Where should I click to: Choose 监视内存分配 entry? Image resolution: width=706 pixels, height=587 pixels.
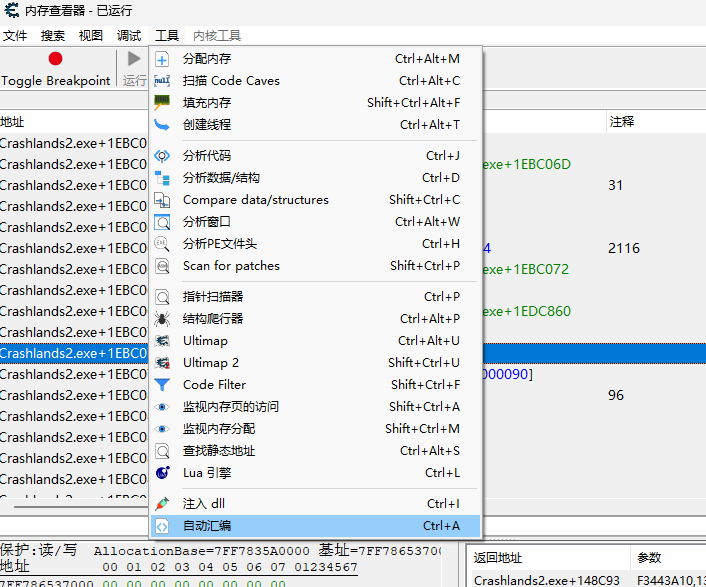316,429
